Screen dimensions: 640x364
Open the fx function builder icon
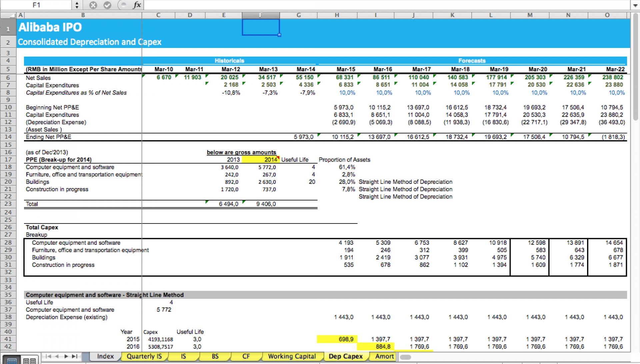click(137, 5)
